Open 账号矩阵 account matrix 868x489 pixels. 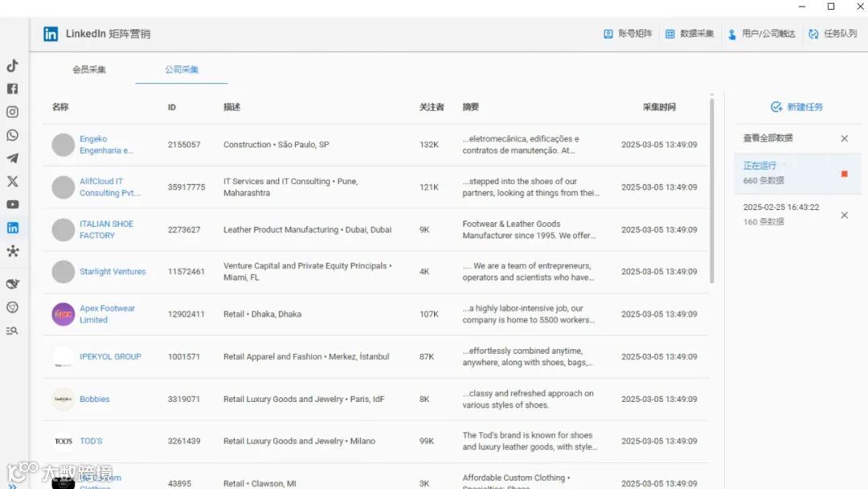[628, 34]
